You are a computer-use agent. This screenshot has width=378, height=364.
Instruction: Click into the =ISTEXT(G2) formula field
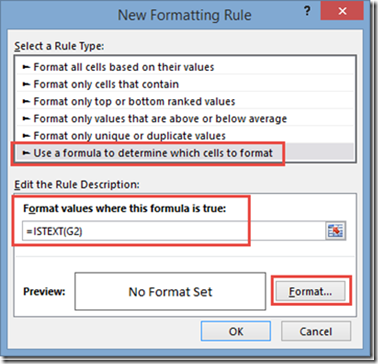pos(173,231)
